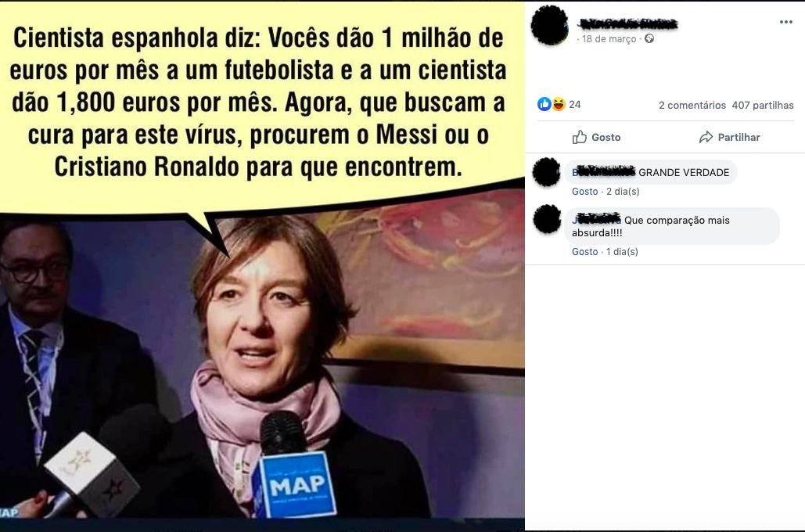This screenshot has height=532, width=805.
Task: Open the post author's profile picture
Action: (x=550, y=25)
